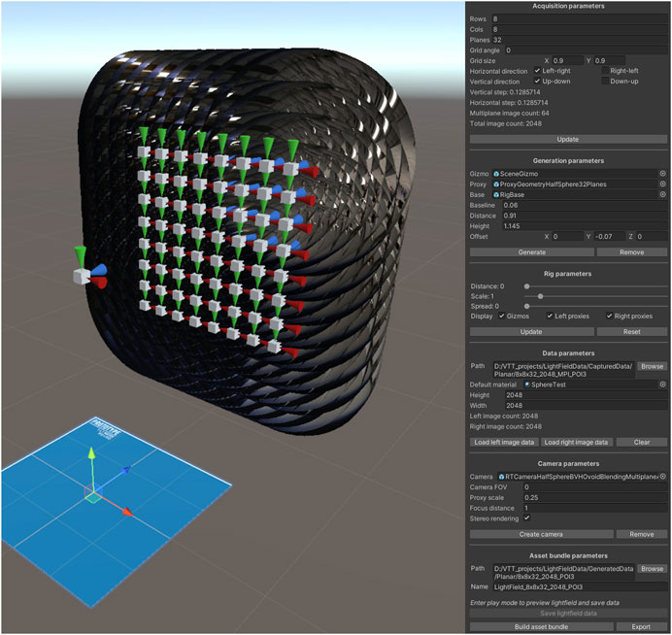This screenshot has height=635, width=672.
Task: Click the RTCamera prefab icon in Camera field
Action: click(501, 477)
